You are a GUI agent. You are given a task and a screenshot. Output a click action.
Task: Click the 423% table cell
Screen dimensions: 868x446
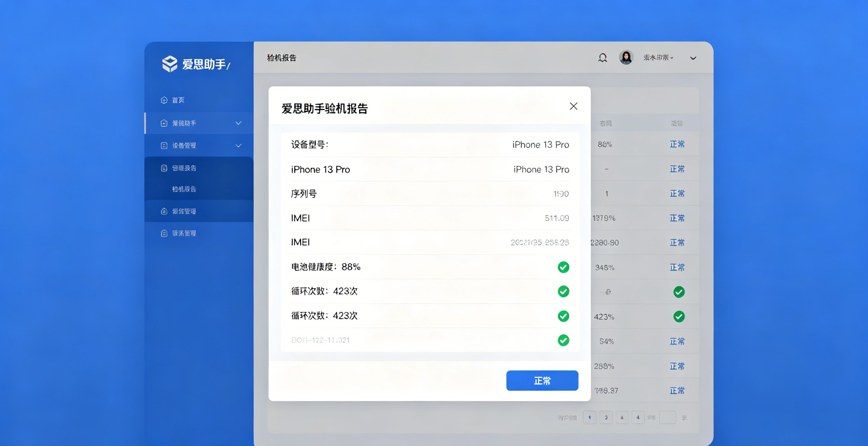tap(604, 317)
